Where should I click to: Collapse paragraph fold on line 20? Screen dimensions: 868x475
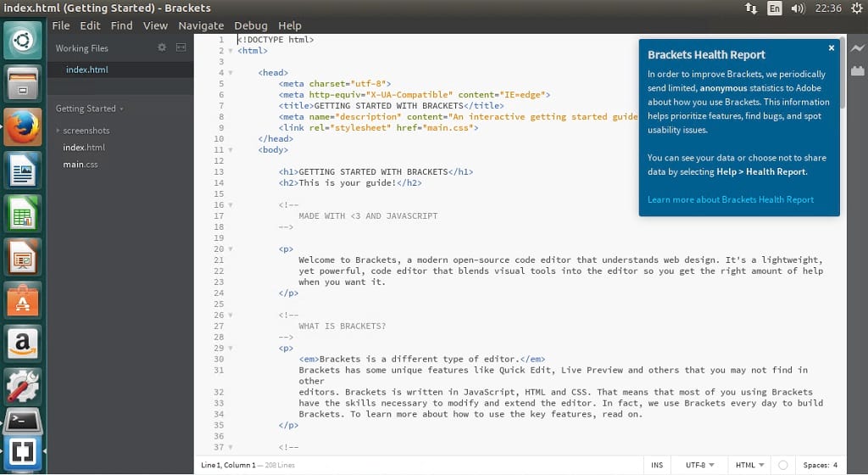pos(231,249)
